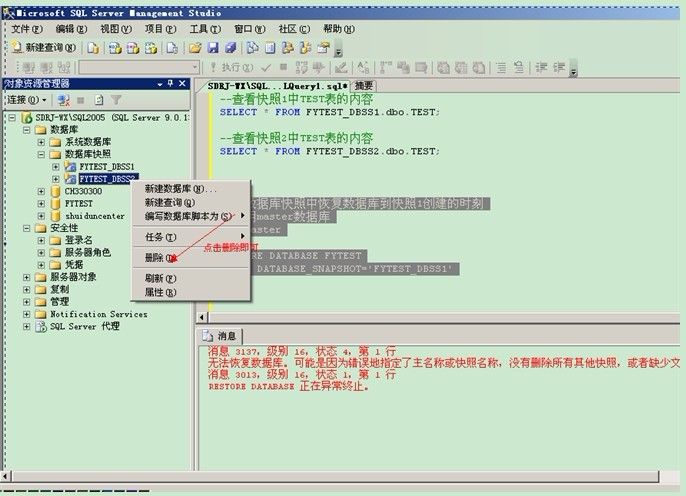Expand the 服务器对象 folder node
This screenshot has height=496, width=686.
[x=26, y=277]
